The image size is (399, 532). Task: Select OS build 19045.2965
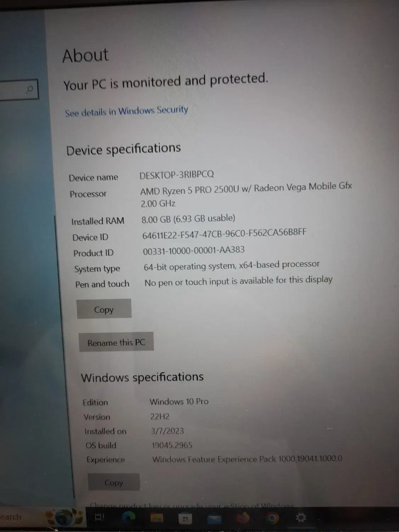172,445
